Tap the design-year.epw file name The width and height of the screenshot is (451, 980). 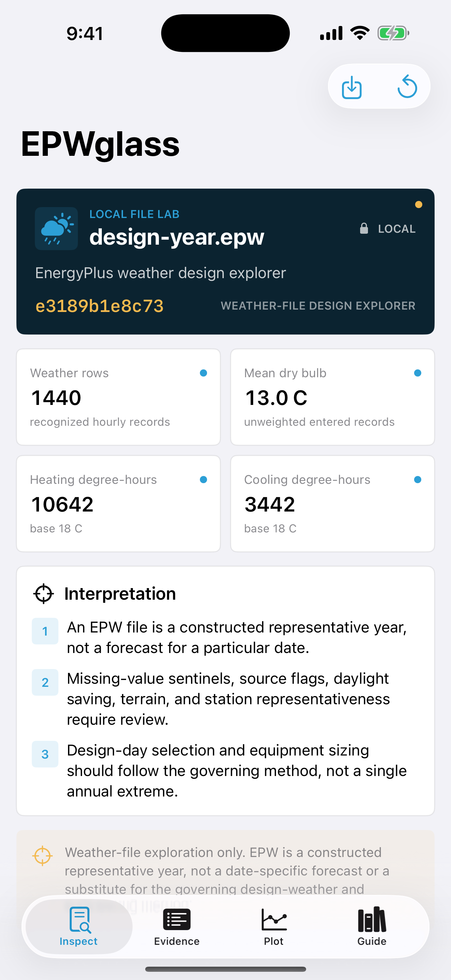[177, 237]
